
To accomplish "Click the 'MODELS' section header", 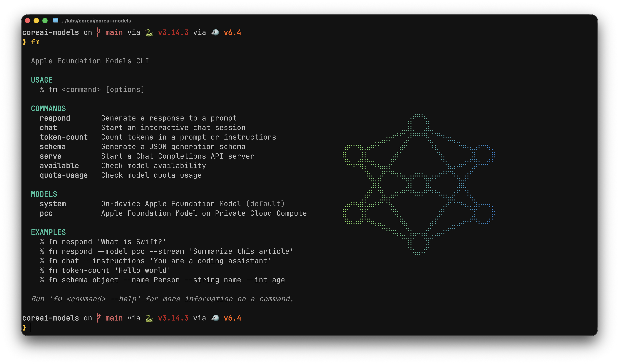I will point(44,194).
